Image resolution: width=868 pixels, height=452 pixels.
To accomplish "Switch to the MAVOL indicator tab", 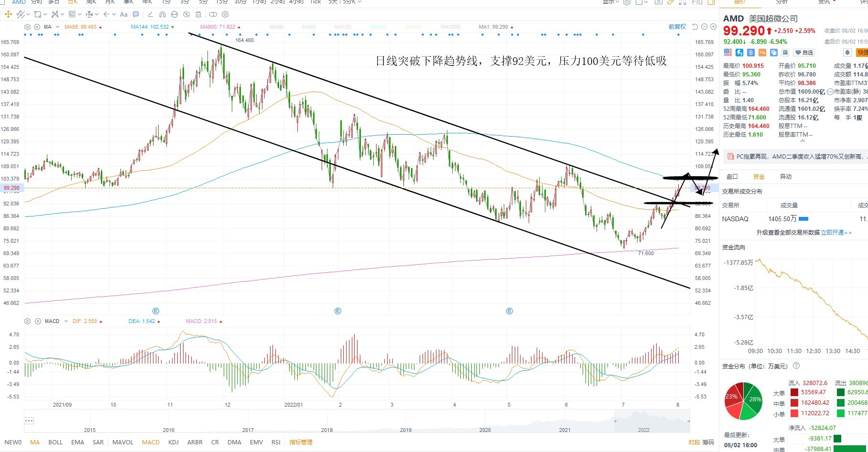I will pos(123,442).
